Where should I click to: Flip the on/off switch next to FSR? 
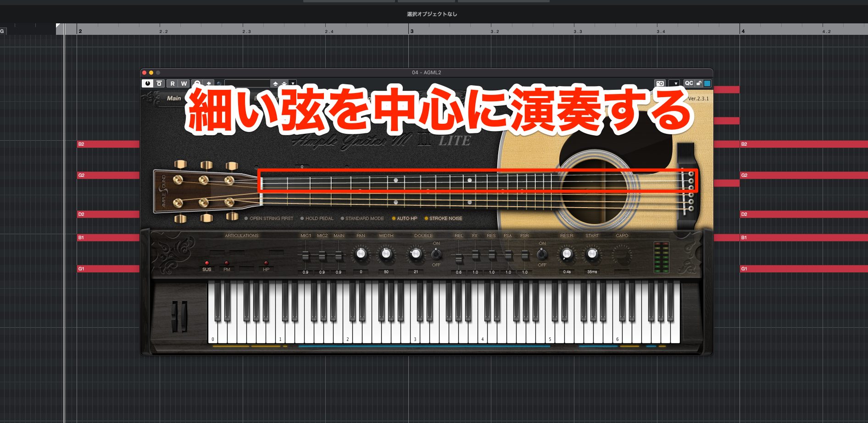pyautogui.click(x=542, y=254)
